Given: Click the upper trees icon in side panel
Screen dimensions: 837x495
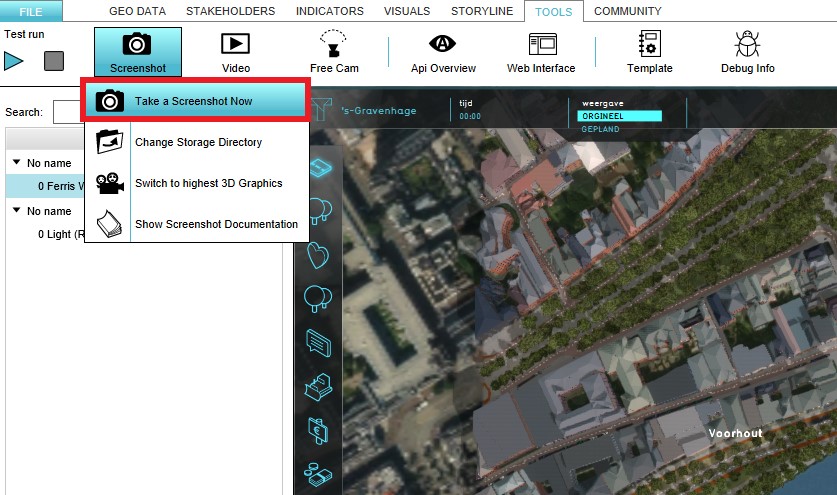Looking at the screenshot, I should tap(319, 210).
